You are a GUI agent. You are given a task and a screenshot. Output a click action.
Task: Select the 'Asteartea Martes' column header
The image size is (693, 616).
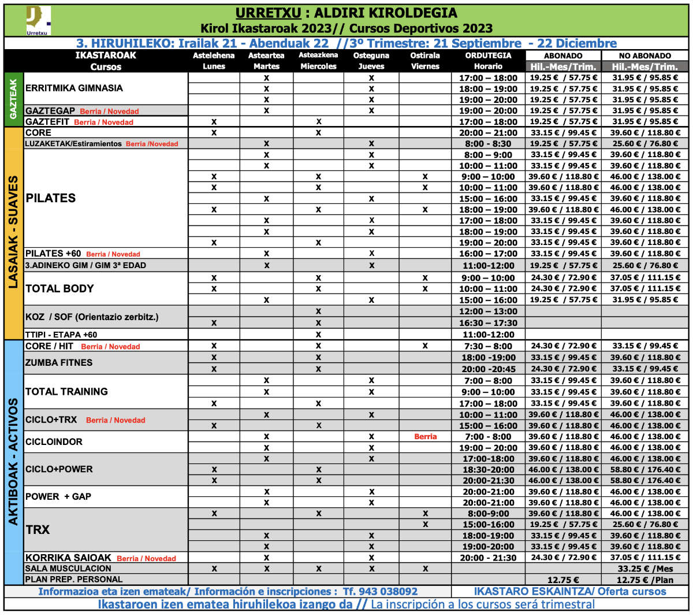[266, 61]
